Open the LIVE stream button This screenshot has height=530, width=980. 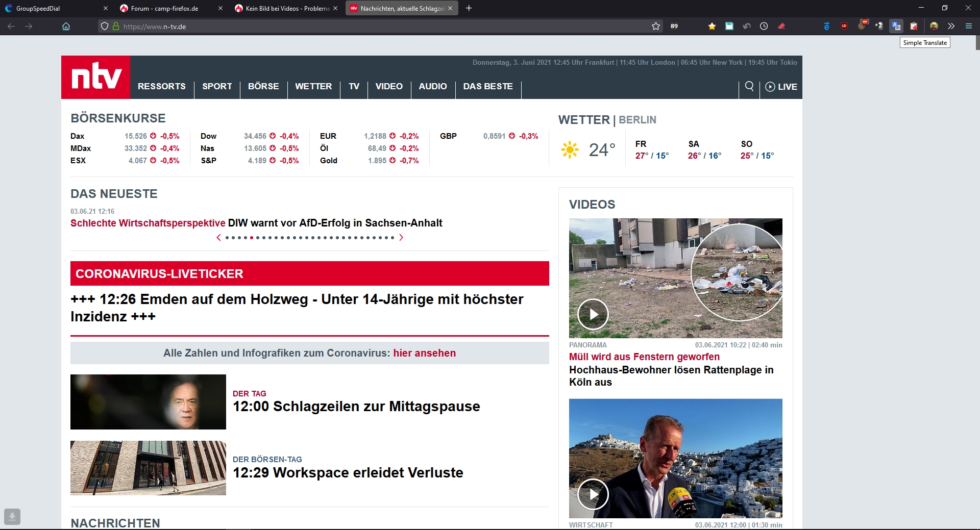pos(781,87)
